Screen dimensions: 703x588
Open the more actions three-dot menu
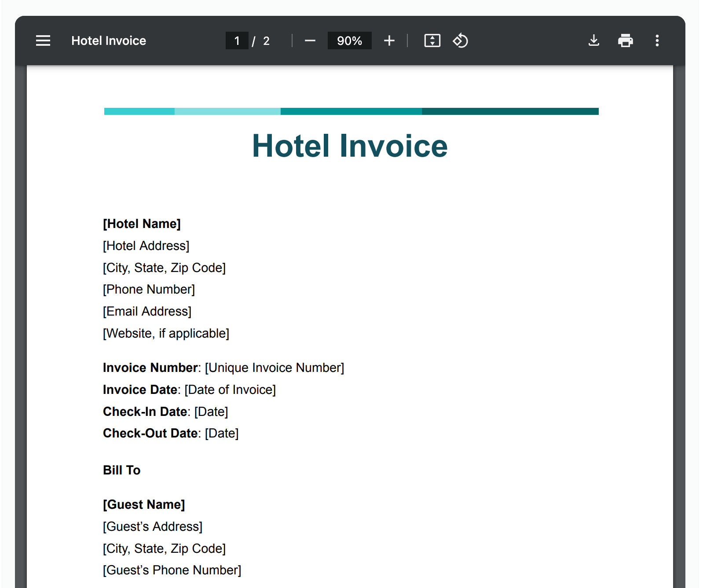click(657, 41)
